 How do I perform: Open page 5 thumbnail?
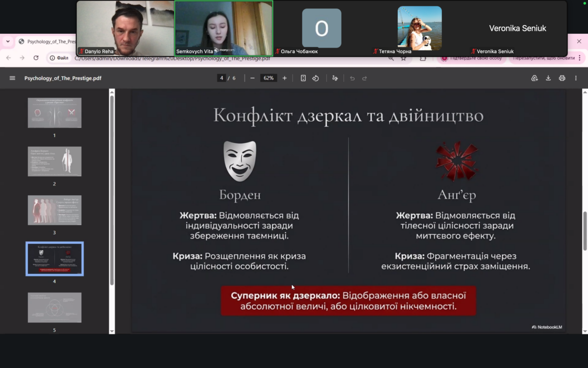(x=54, y=308)
